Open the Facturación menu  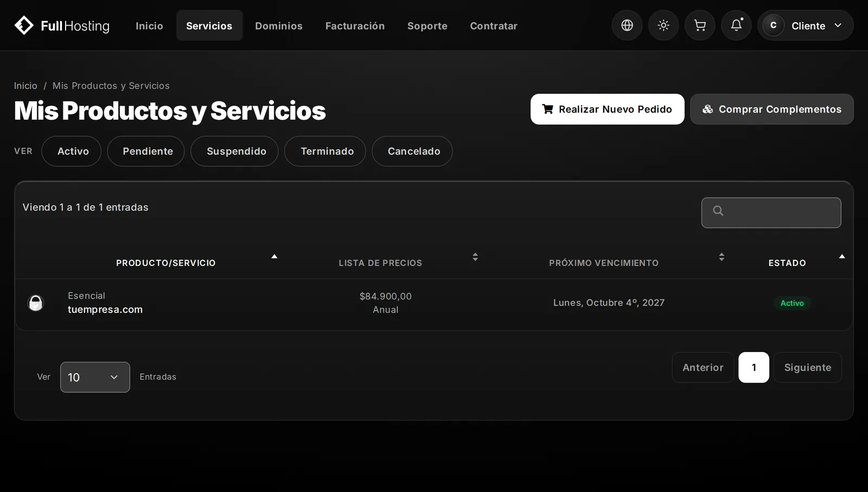click(x=355, y=25)
